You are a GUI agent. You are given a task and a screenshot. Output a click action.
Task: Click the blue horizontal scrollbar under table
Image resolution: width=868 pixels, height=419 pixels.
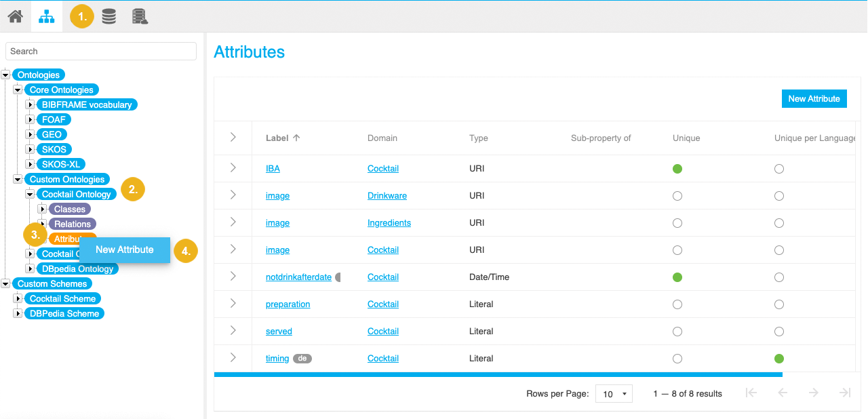[x=498, y=374]
